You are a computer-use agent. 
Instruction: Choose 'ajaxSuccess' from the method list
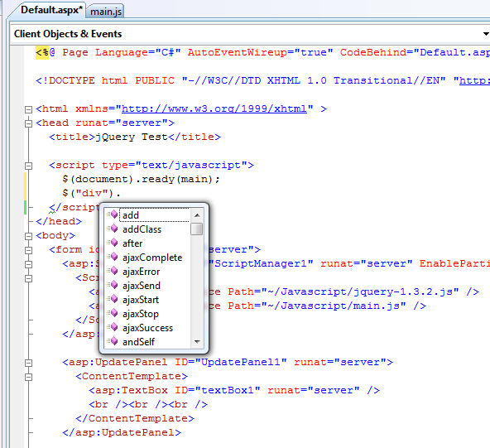click(148, 328)
